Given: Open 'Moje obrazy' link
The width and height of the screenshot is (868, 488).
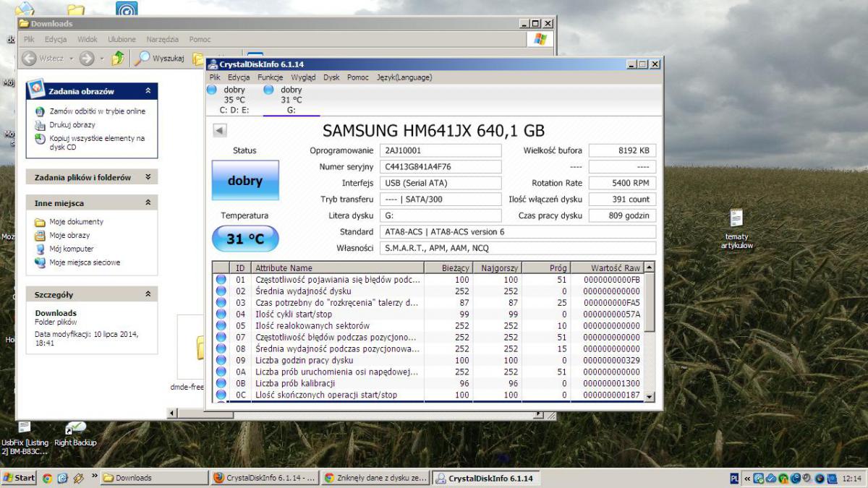Looking at the screenshot, I should [69, 235].
